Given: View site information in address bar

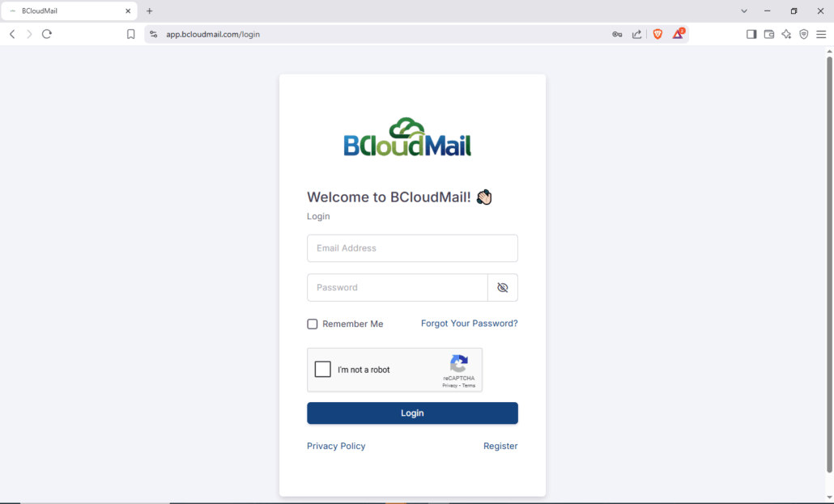Looking at the screenshot, I should pyautogui.click(x=153, y=34).
